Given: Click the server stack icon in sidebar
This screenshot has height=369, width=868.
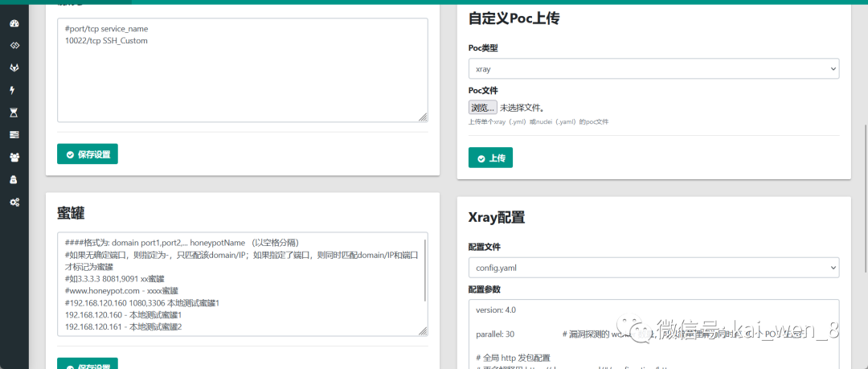Looking at the screenshot, I should [x=15, y=134].
